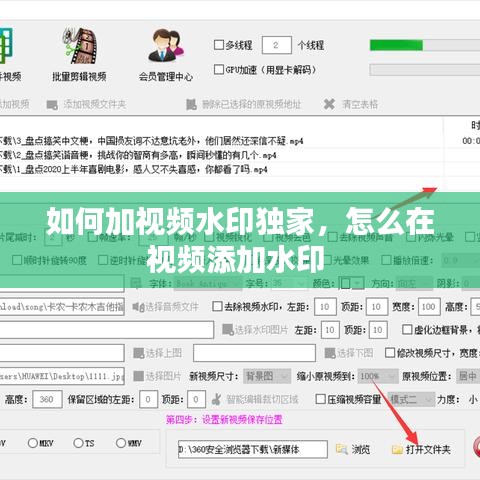The height and width of the screenshot is (480, 480).
Task: Click 添加视频文件夹 toolbar item
Action: coord(86,105)
